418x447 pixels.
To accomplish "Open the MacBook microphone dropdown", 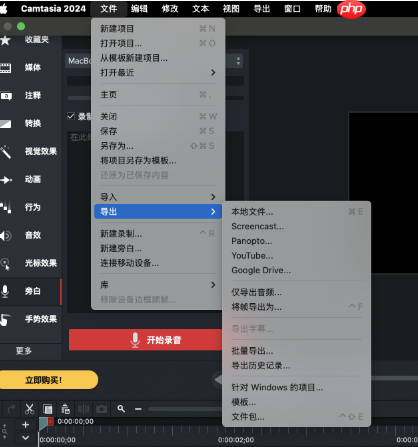I will [154, 61].
